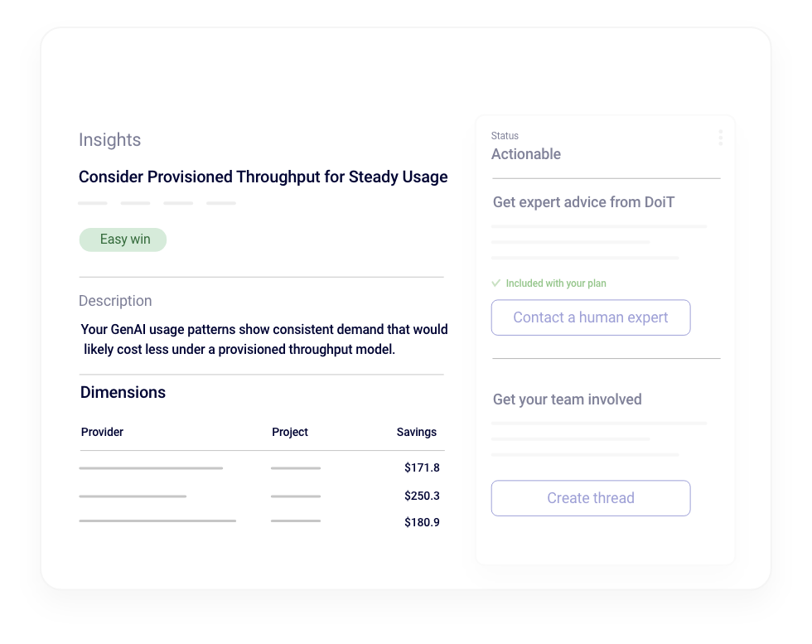Viewport: 812px width, 644px height.
Task: Select the $250.3 savings value
Action: pos(422,496)
